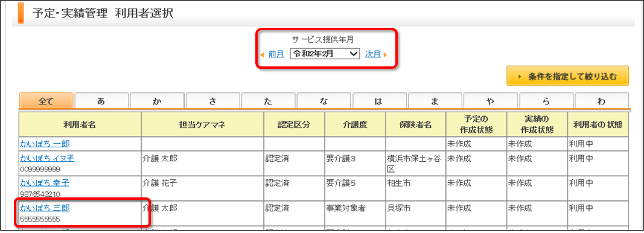The image size is (644, 233).
Task: Click the 予定・実績管理 利用者選択 page title
Action: click(x=103, y=13)
